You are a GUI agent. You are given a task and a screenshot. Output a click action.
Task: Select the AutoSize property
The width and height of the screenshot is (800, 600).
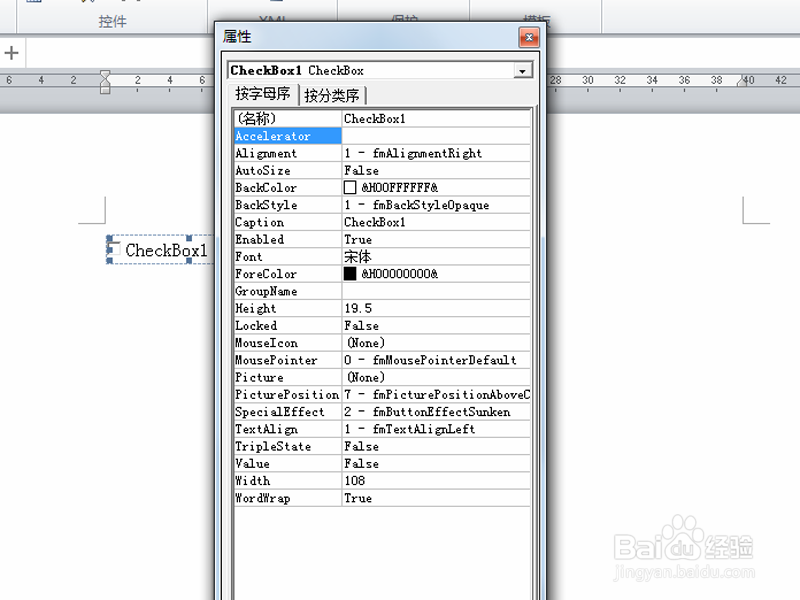coord(288,170)
